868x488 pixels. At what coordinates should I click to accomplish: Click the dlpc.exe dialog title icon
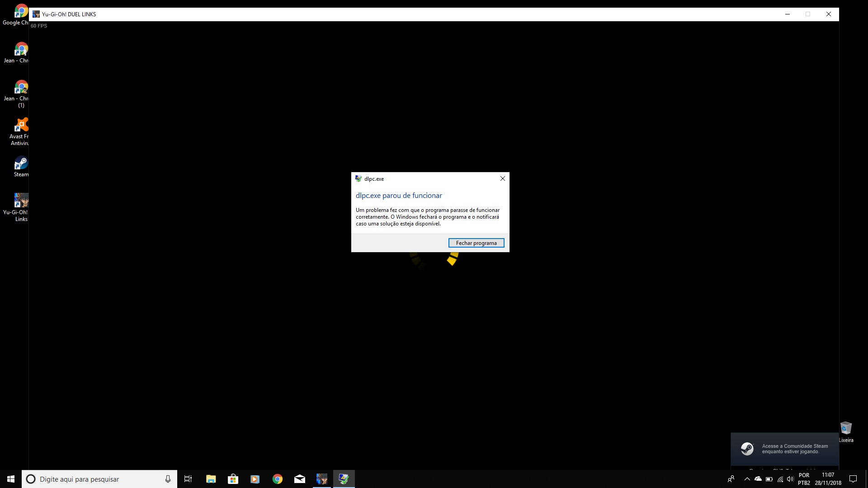click(359, 178)
